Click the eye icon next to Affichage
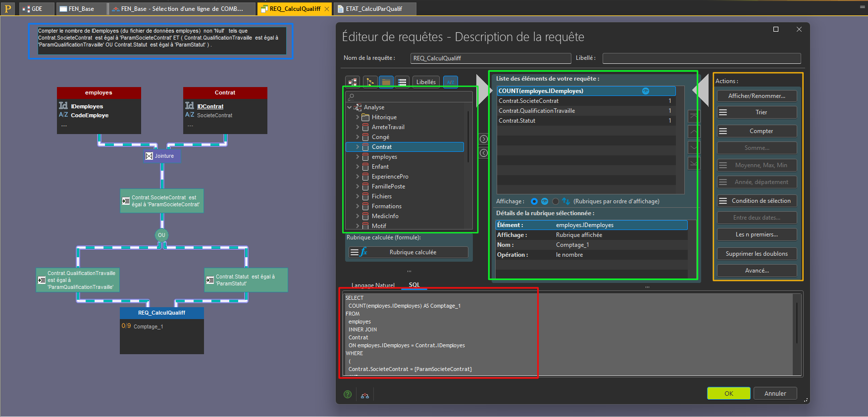 (x=545, y=201)
